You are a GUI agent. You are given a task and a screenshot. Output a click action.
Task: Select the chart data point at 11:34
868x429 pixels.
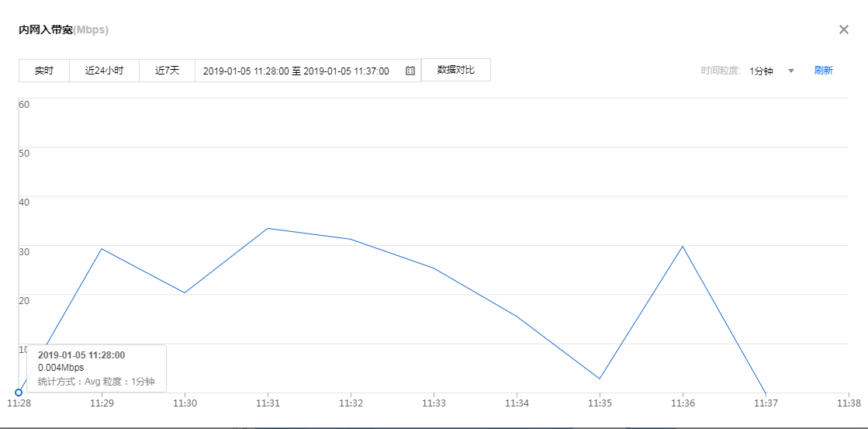tap(517, 316)
